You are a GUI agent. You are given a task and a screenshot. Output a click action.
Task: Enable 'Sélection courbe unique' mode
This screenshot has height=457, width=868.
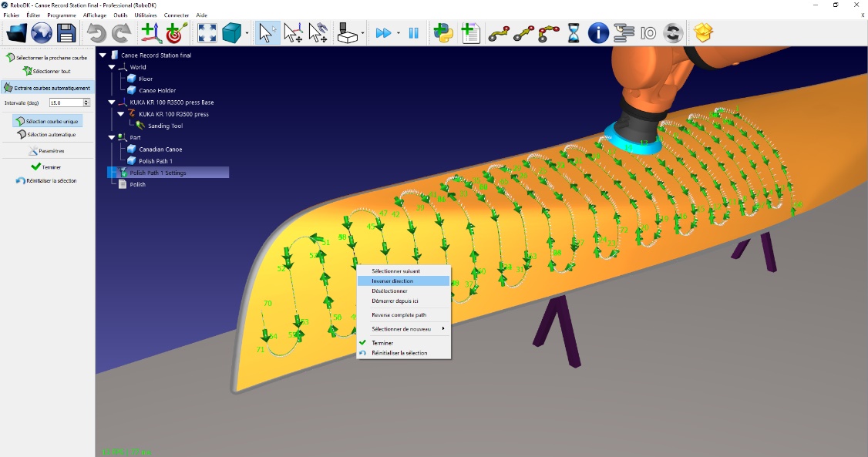click(47, 122)
